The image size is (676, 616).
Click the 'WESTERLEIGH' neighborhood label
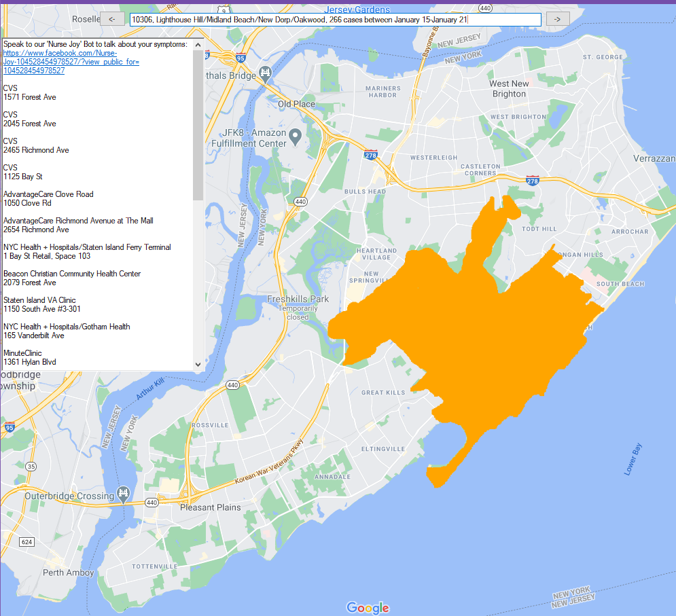433,158
